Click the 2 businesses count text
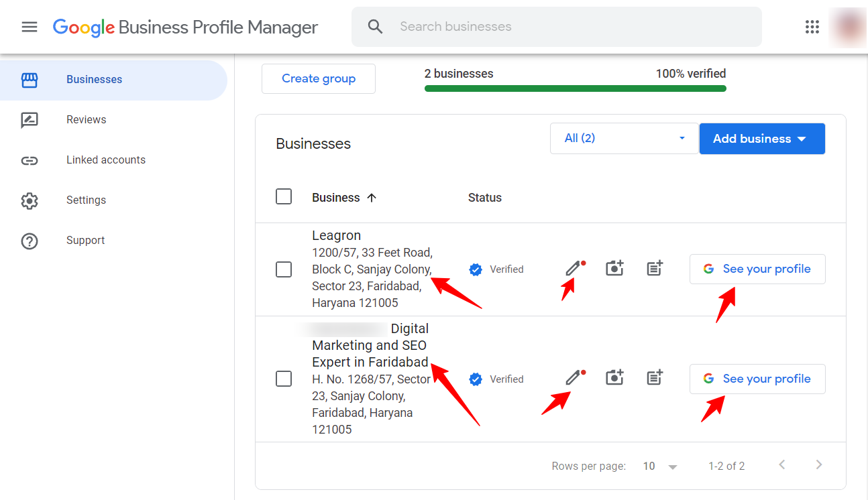The height and width of the screenshot is (500, 868). coord(459,74)
